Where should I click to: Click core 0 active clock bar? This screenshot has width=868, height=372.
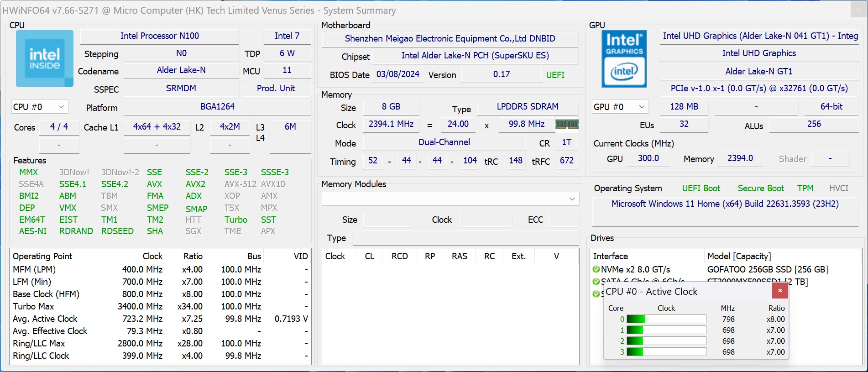(x=666, y=319)
